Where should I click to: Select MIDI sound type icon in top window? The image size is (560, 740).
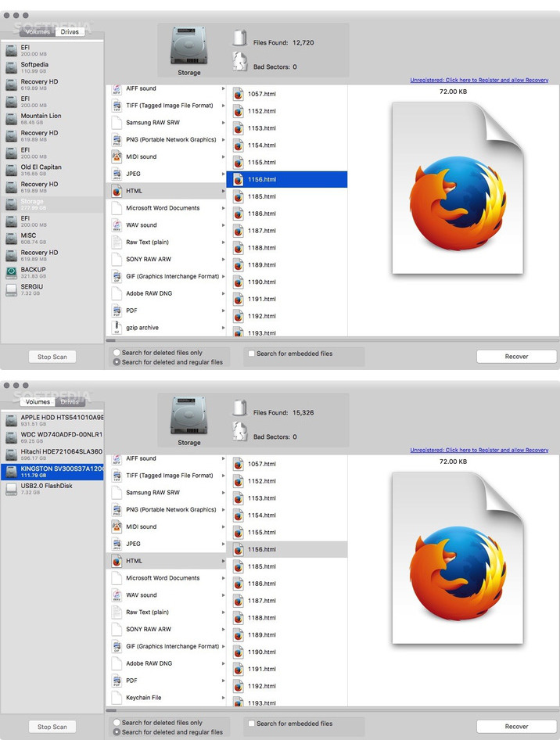tap(117, 156)
